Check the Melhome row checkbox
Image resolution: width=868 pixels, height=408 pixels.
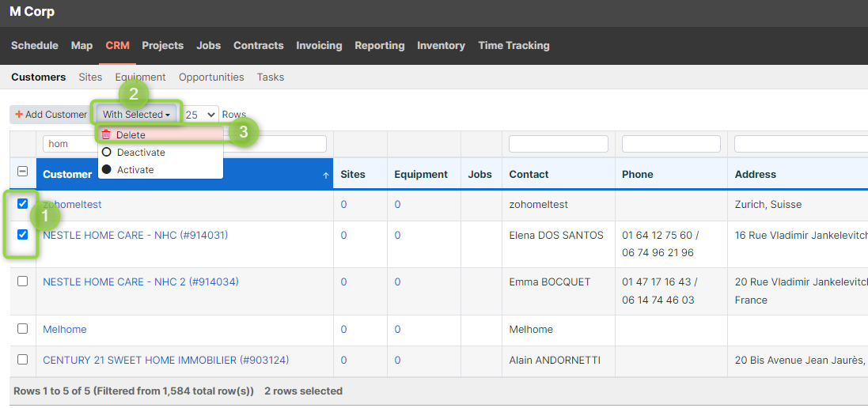pos(23,328)
